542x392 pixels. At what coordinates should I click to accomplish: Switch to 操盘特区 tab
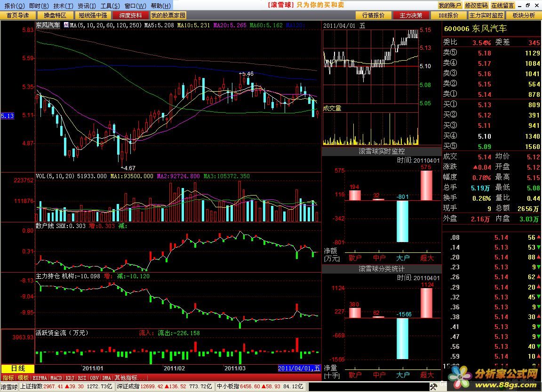55,16
